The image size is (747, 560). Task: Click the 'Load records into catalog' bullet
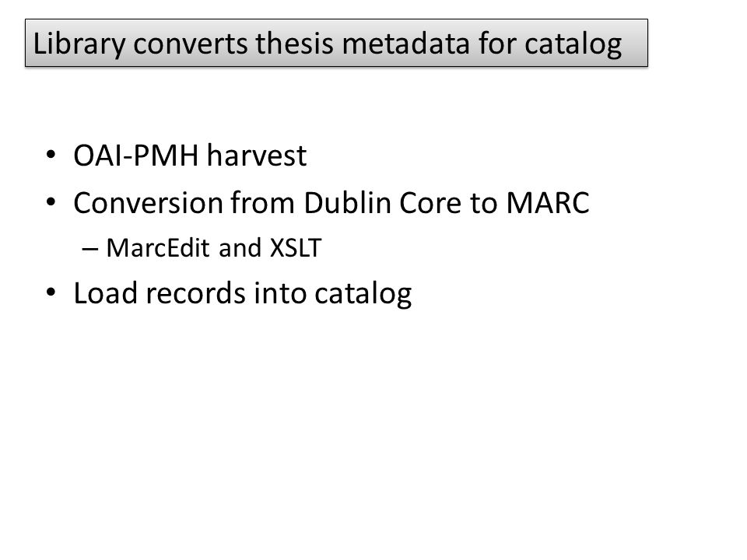(x=243, y=294)
